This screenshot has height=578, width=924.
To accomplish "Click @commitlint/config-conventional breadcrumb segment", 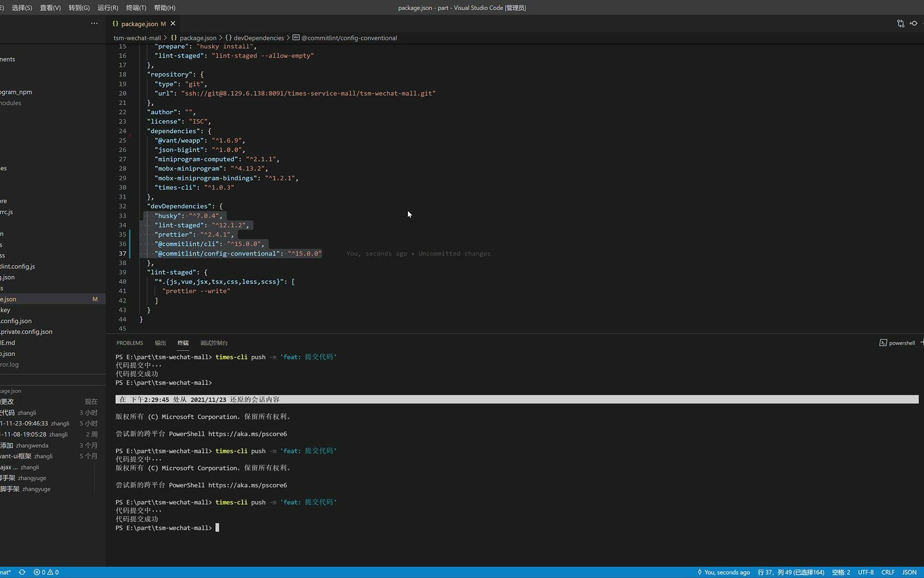I will (349, 38).
